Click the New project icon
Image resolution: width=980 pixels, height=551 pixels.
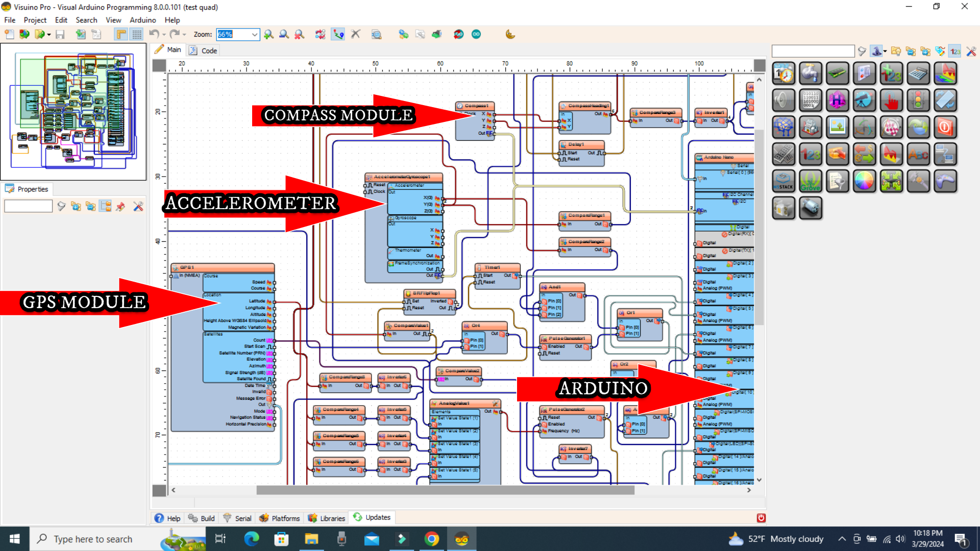[9, 34]
